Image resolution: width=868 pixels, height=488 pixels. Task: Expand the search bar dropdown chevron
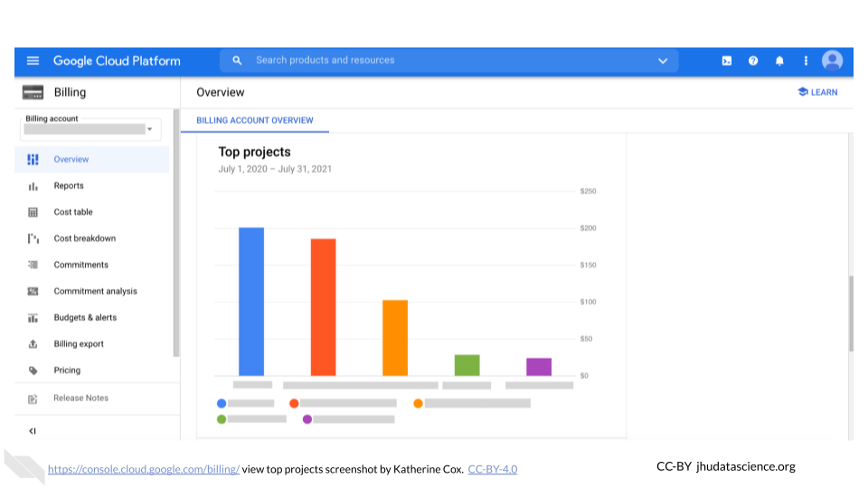663,61
